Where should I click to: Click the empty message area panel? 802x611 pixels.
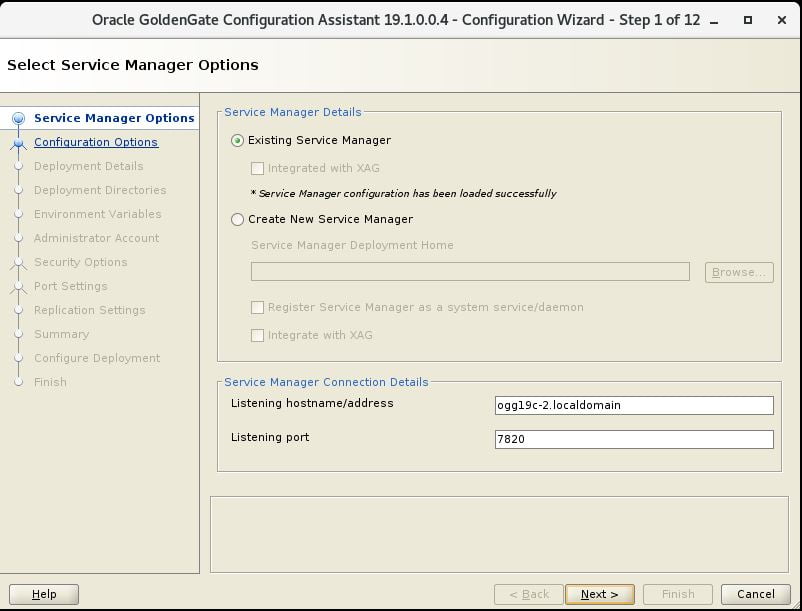(499, 534)
